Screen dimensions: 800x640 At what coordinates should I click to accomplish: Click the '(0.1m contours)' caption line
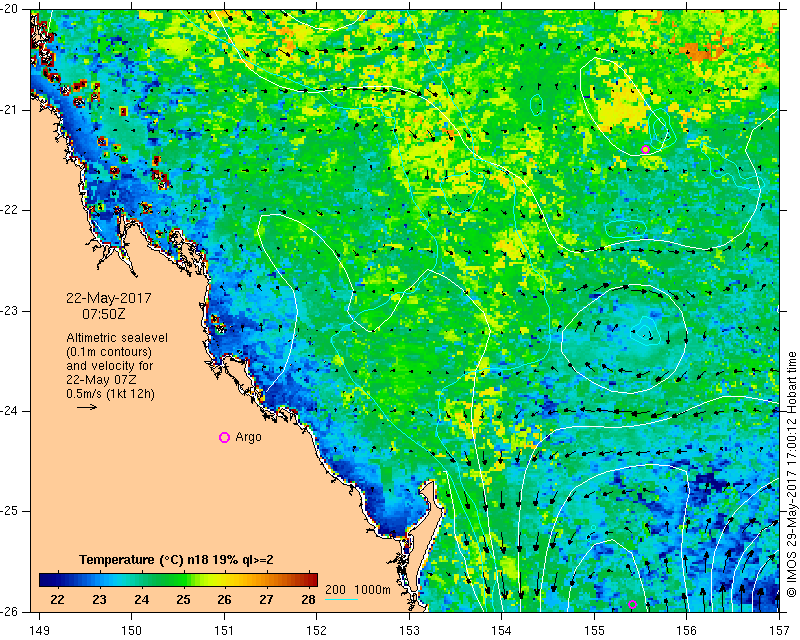[x=109, y=352]
